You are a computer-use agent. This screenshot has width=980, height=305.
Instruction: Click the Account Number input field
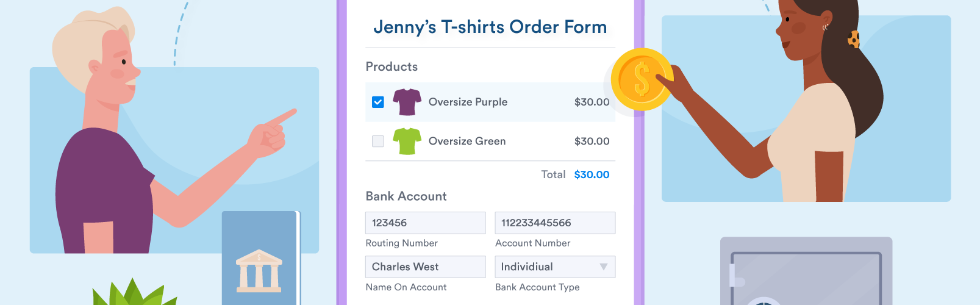pos(554,223)
